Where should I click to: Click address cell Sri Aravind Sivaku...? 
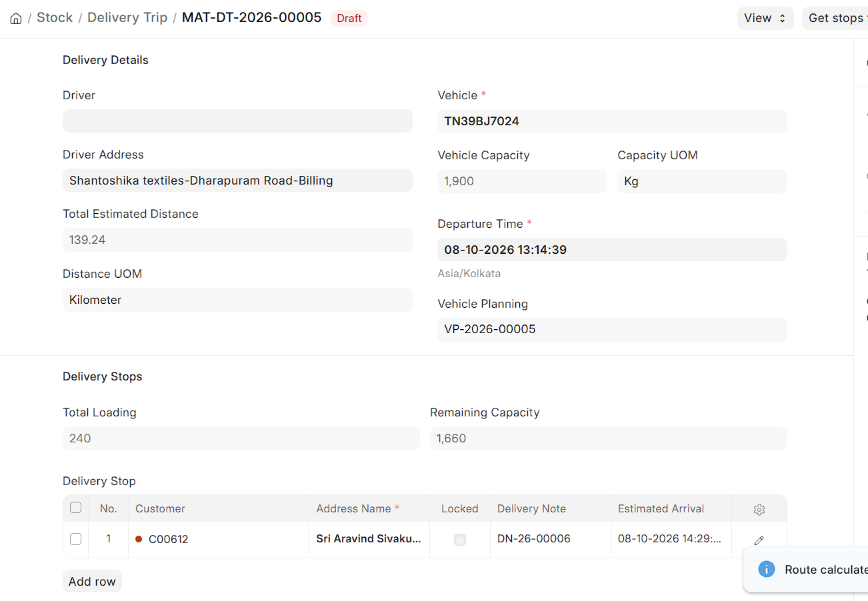coord(369,540)
